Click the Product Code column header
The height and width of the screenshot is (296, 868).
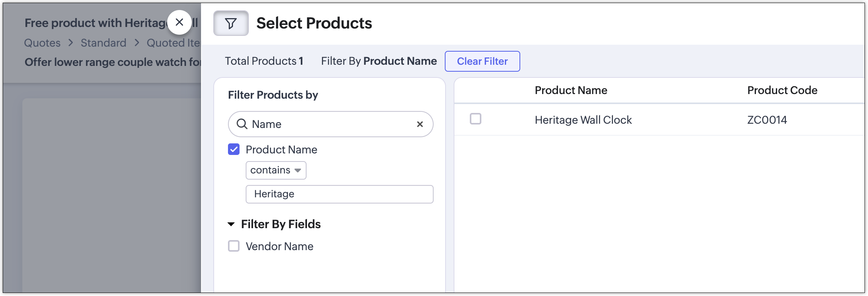click(782, 90)
